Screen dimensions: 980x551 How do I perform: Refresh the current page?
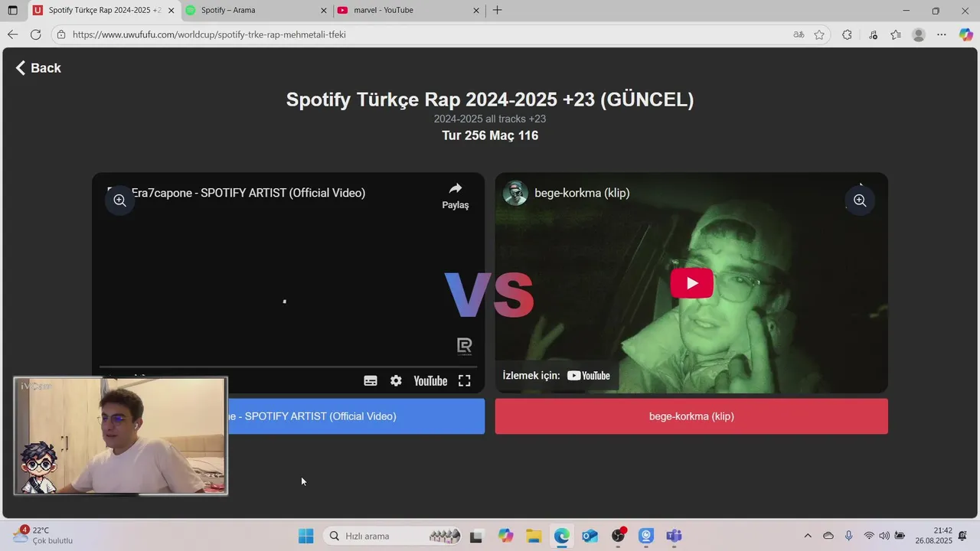click(35, 34)
